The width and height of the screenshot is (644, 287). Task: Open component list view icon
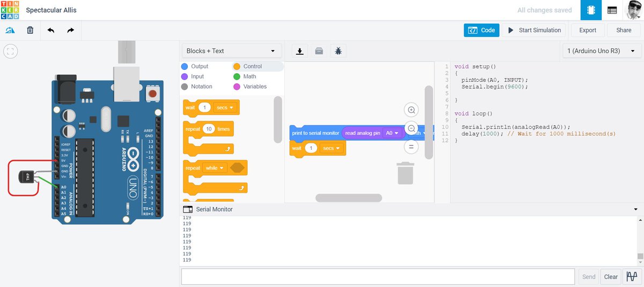(x=612, y=10)
